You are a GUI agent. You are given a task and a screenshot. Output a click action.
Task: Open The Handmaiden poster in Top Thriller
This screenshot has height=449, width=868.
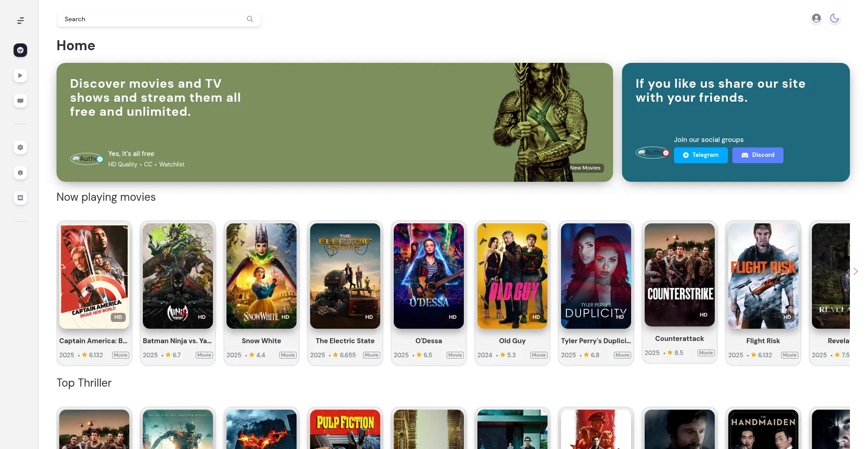click(763, 430)
